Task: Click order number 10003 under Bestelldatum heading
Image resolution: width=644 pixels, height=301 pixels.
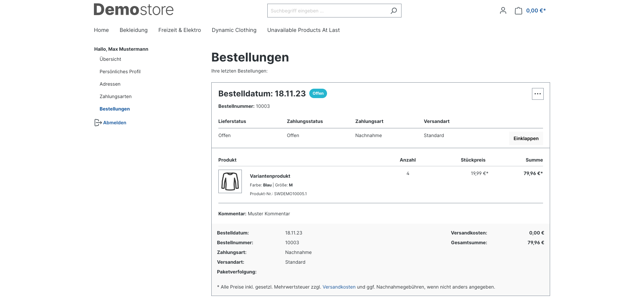Action: coord(263,106)
